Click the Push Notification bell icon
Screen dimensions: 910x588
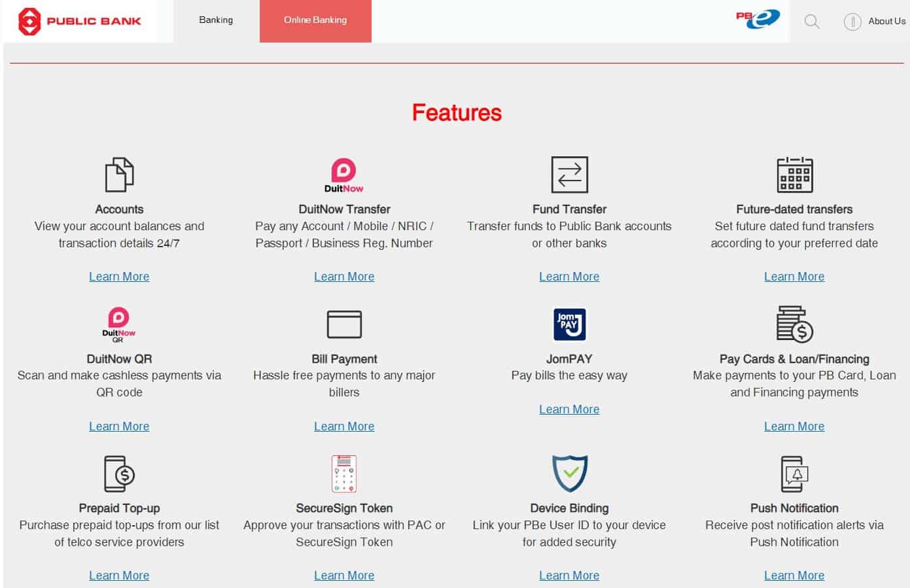click(x=794, y=474)
